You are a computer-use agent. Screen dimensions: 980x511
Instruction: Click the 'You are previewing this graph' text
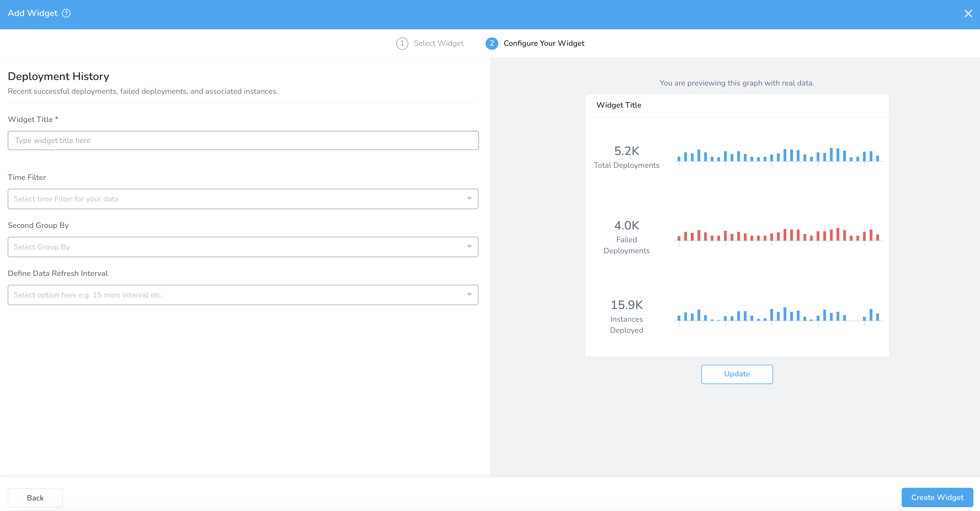pos(737,83)
